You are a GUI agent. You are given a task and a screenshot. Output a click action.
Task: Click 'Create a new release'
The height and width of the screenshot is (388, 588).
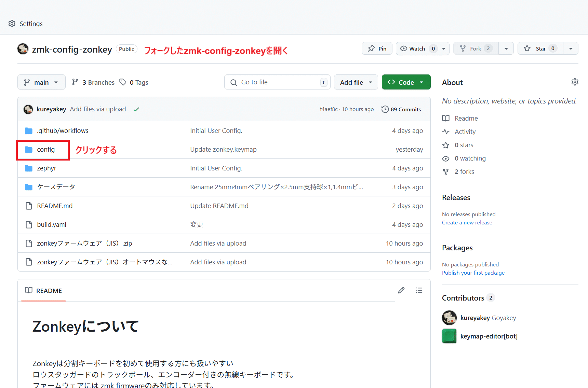[x=467, y=223]
